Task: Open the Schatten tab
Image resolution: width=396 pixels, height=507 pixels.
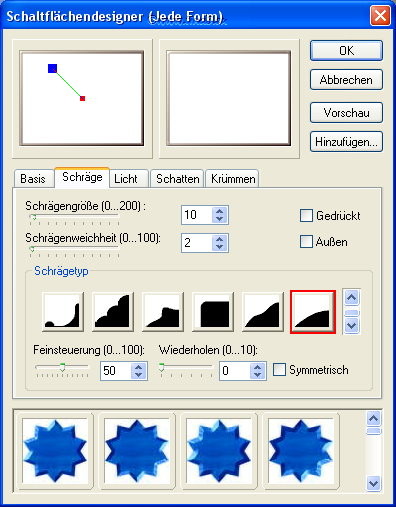Action: (x=177, y=179)
